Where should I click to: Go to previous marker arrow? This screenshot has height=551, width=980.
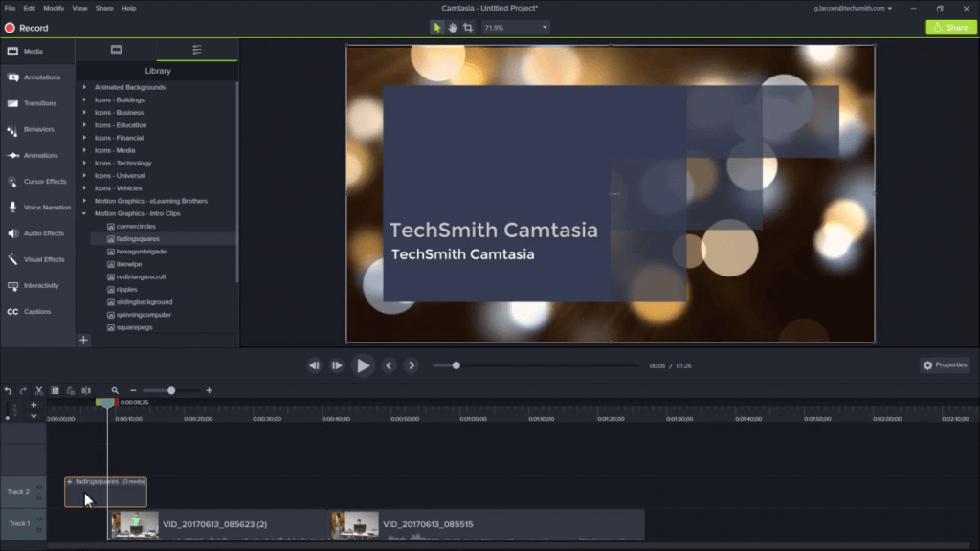point(389,366)
